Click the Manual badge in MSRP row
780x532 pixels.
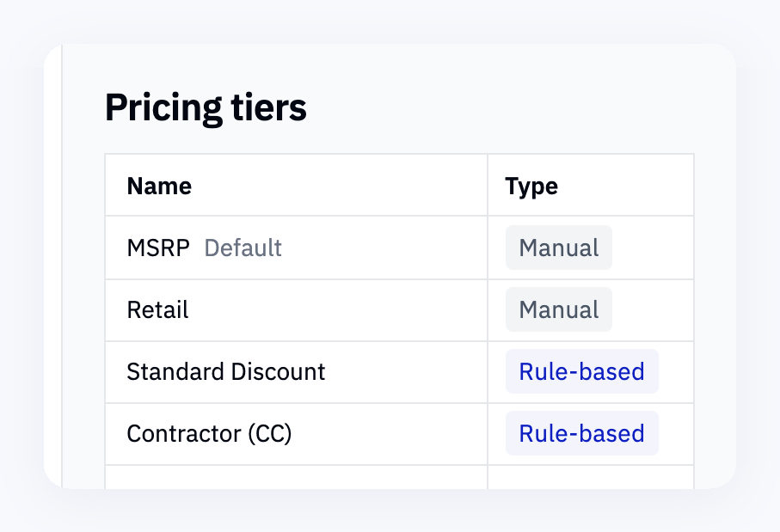(x=559, y=248)
